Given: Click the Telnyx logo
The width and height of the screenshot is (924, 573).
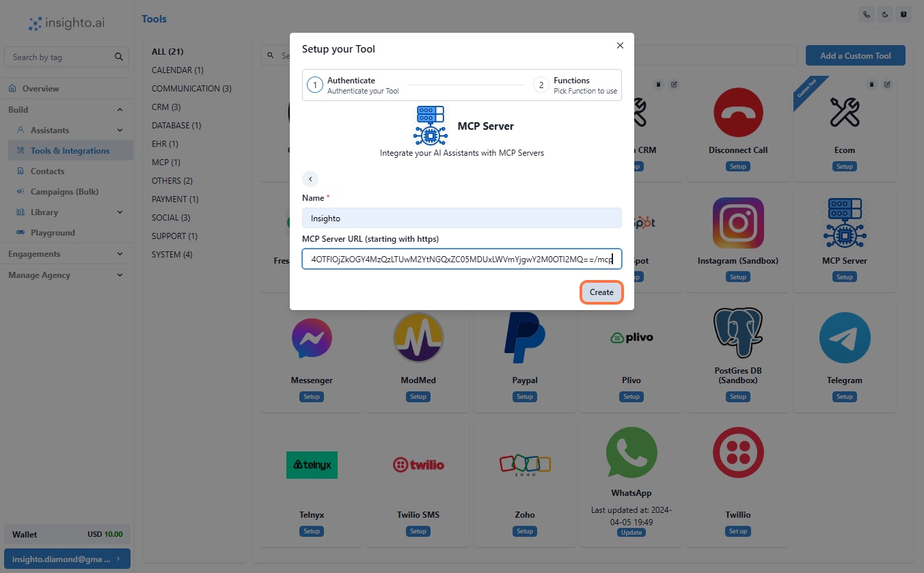Looking at the screenshot, I should coord(312,465).
